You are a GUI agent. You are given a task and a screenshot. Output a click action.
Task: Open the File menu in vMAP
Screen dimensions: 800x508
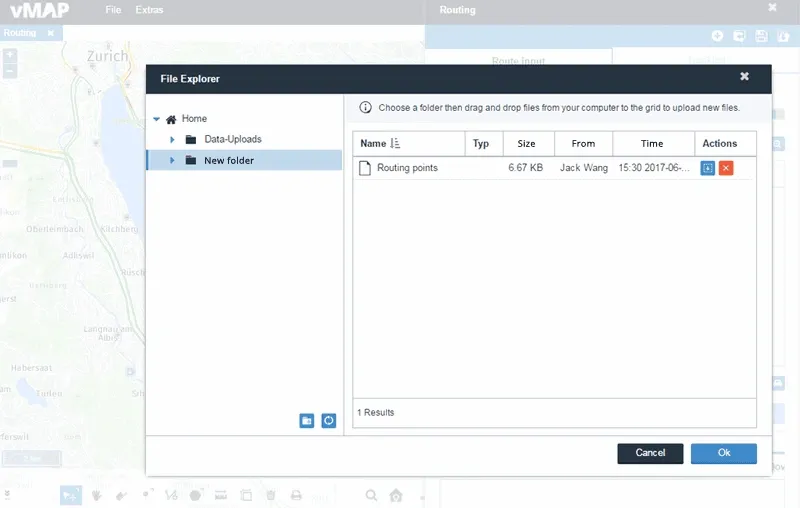[x=113, y=10]
